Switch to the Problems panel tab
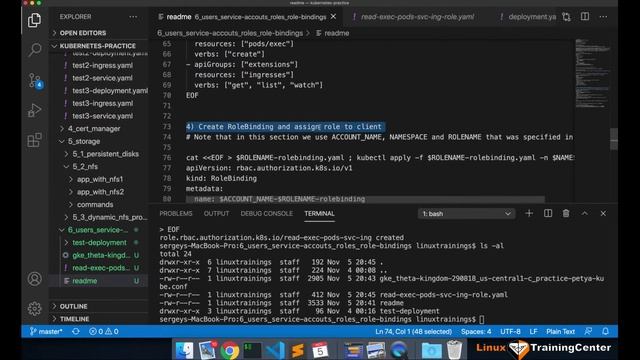The height and width of the screenshot is (360, 640). point(176,213)
